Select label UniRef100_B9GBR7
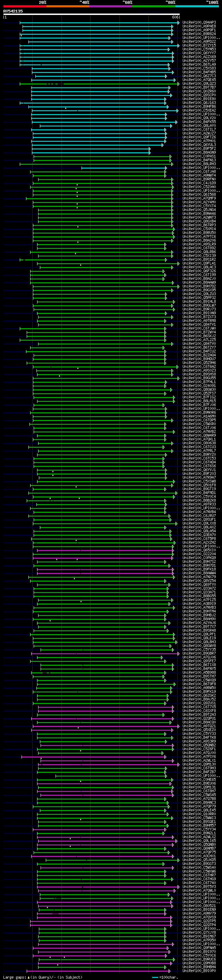 tap(199, 654)
